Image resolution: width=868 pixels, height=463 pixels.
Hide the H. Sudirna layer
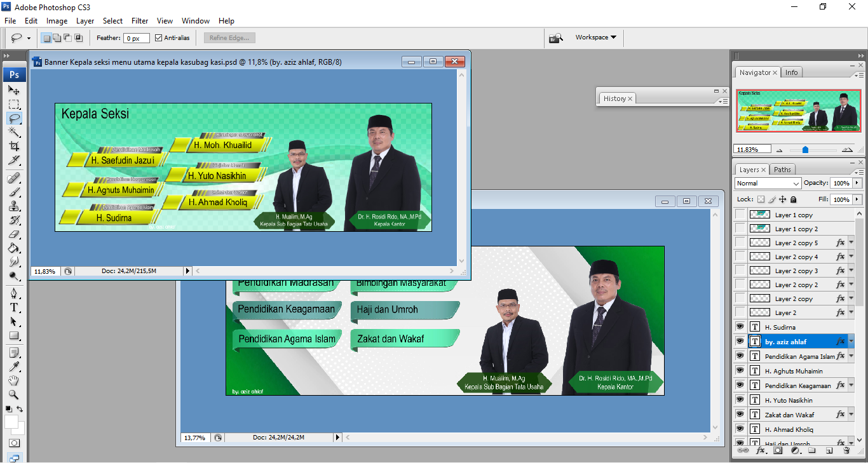point(740,327)
